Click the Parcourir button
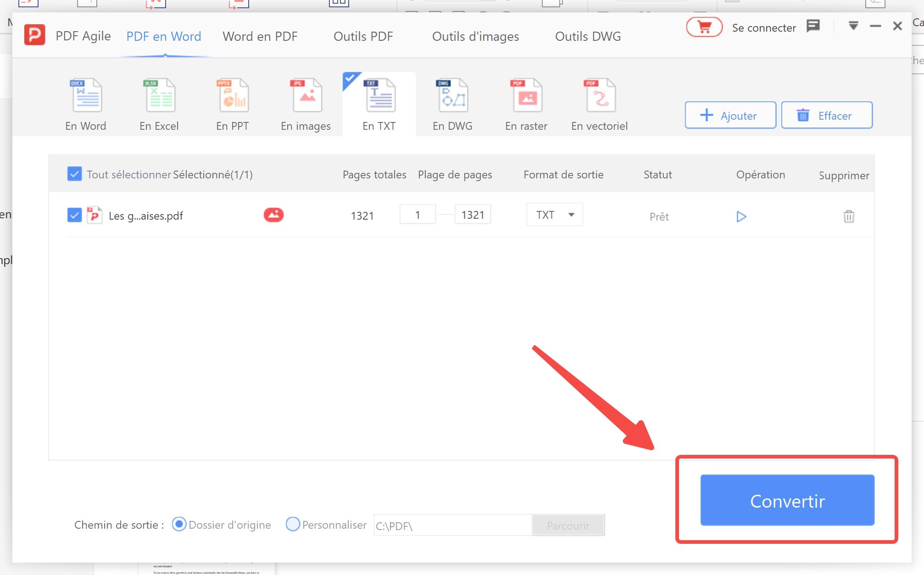The width and height of the screenshot is (924, 575). tap(568, 525)
